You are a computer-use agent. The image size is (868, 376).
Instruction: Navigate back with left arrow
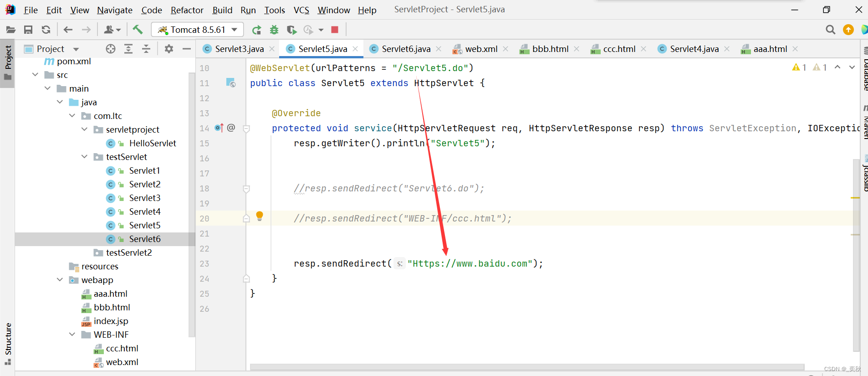click(68, 30)
